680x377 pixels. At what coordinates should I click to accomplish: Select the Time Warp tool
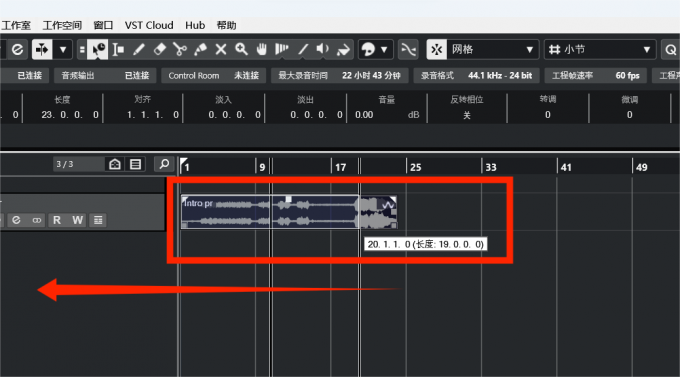pyautogui.click(x=282, y=49)
